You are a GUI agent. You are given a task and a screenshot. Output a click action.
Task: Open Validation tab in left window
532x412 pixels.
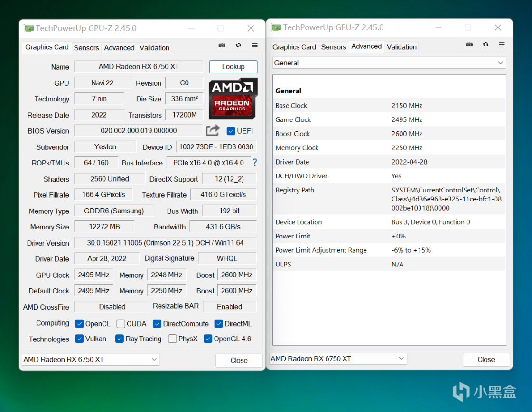click(154, 48)
